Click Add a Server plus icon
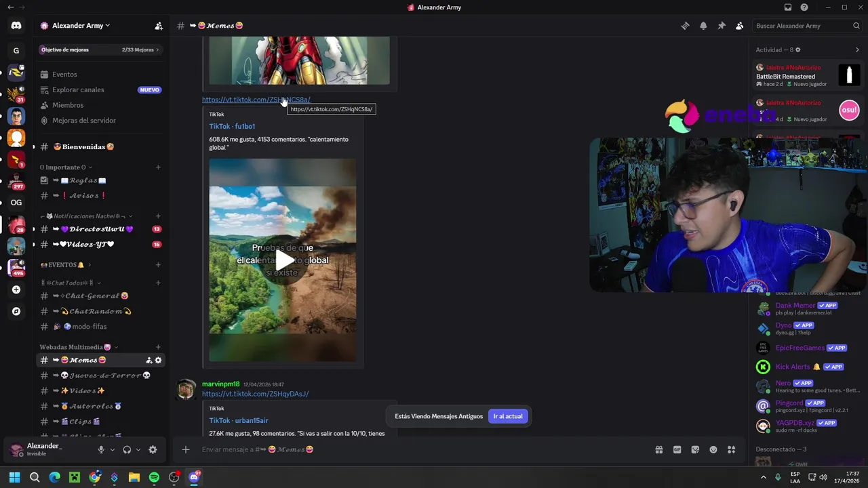The height and width of the screenshot is (488, 868). [16, 289]
